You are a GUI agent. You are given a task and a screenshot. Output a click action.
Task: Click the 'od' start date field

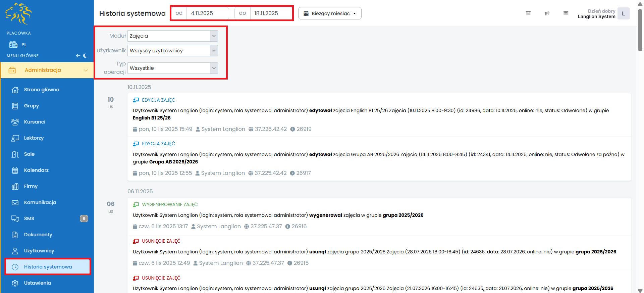pyautogui.click(x=207, y=13)
